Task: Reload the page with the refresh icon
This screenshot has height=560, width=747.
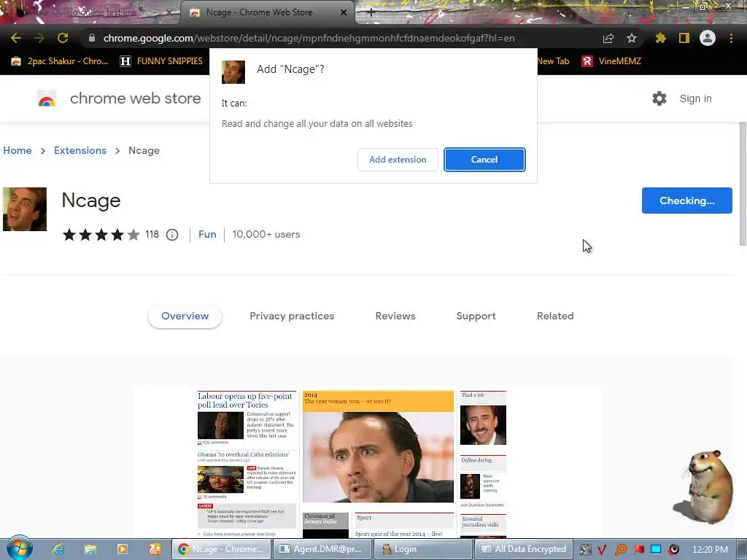Action: [63, 38]
